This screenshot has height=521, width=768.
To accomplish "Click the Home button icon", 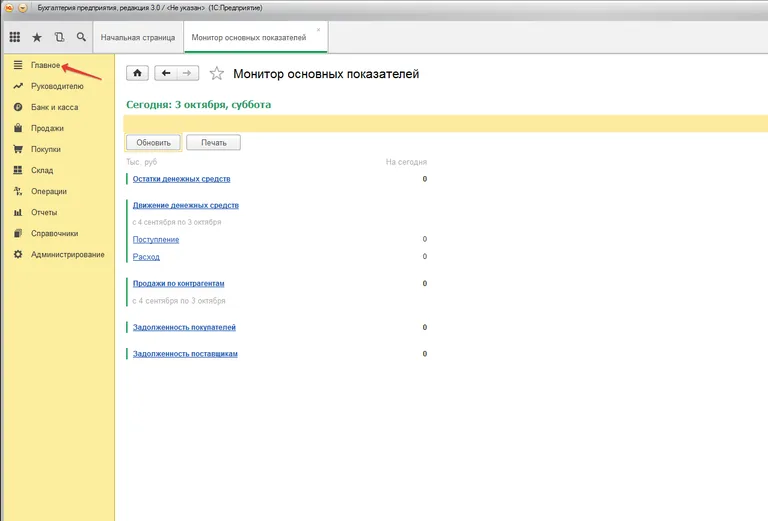I will click(137, 73).
